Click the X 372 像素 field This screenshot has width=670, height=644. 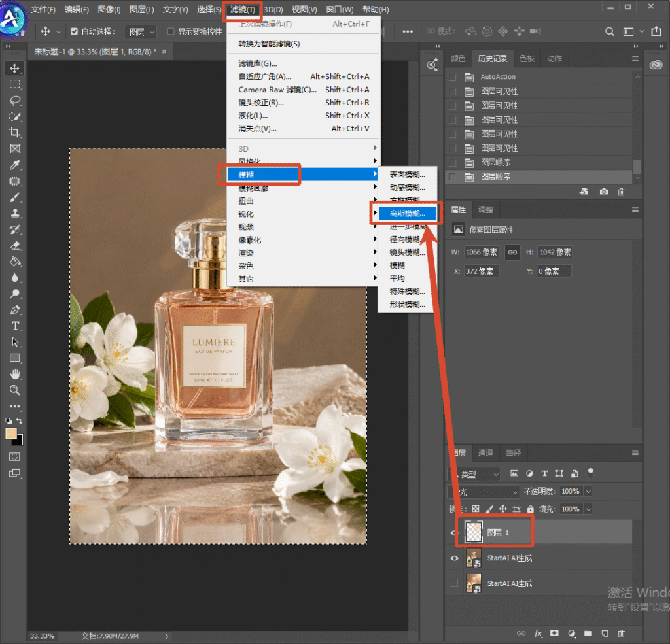pyautogui.click(x=482, y=271)
